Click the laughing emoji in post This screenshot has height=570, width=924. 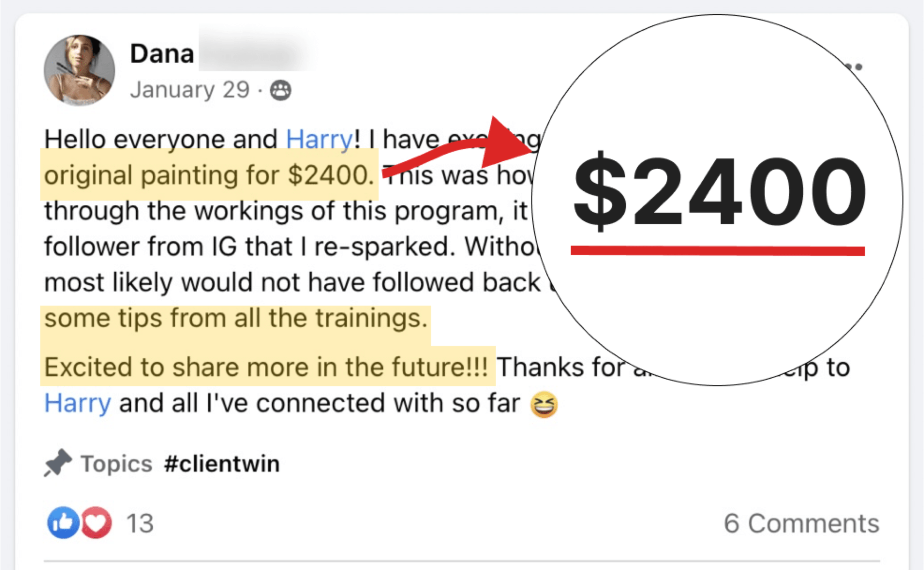(544, 404)
